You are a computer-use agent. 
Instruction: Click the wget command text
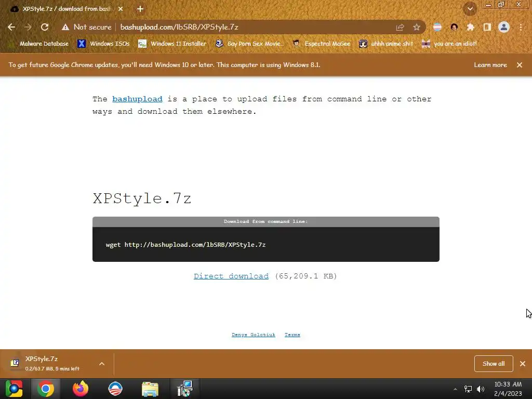click(x=185, y=245)
